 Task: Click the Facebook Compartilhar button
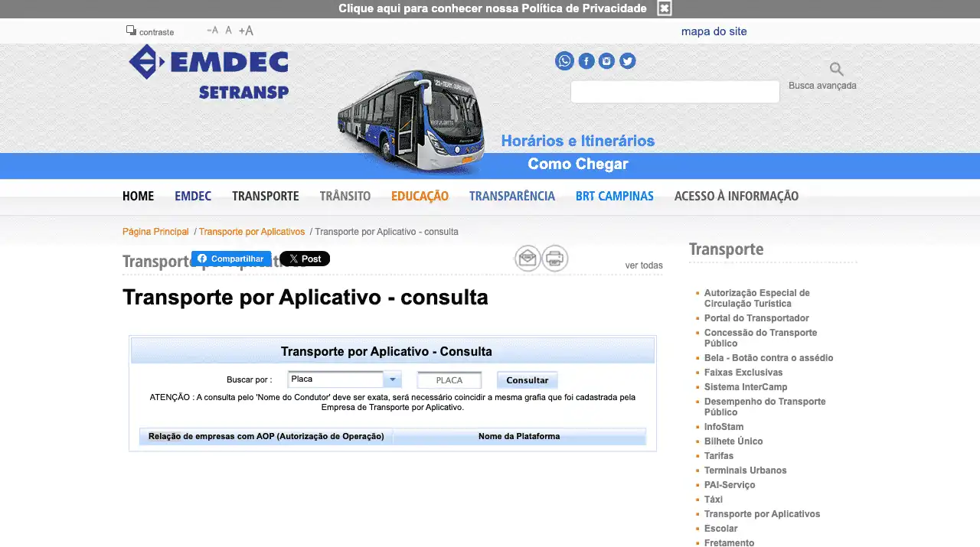tap(231, 259)
